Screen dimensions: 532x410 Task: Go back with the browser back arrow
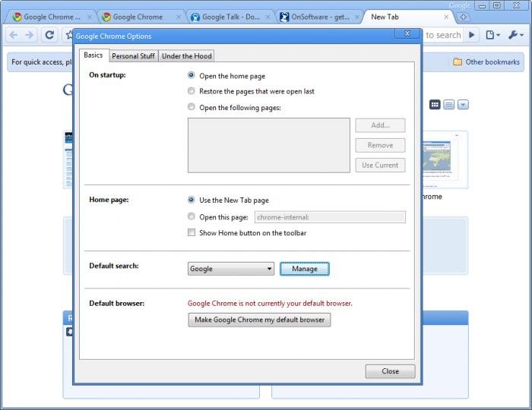coord(13,35)
